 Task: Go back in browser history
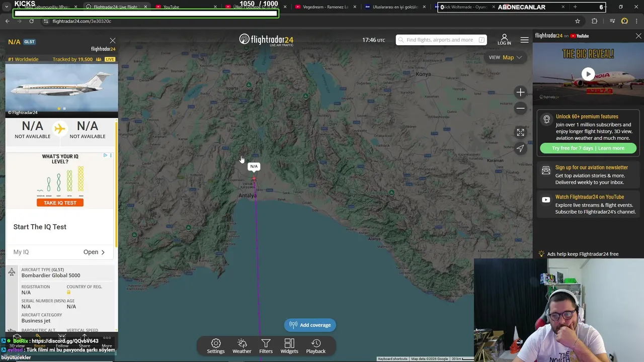tap(7, 21)
